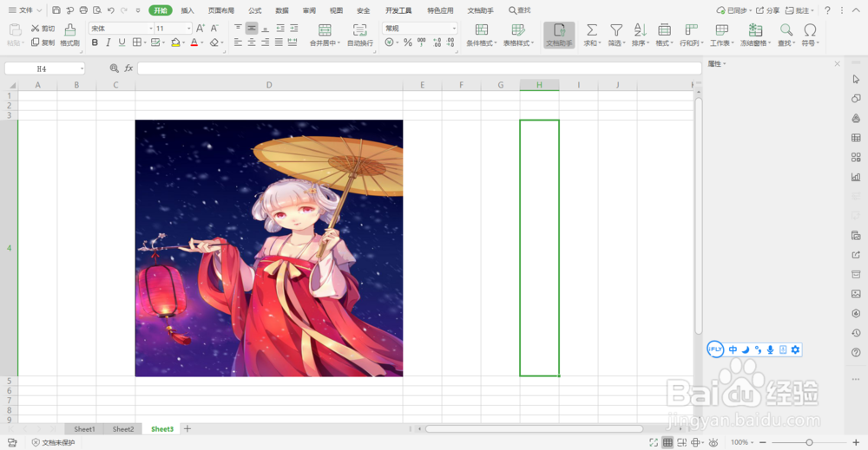Click the percent style icon
The width and height of the screenshot is (868, 450).
(407, 42)
